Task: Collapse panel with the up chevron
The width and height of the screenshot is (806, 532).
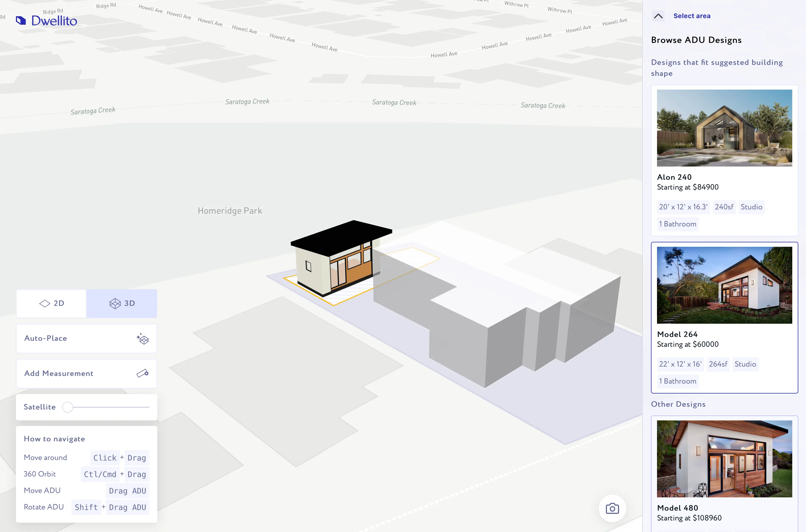Action: (658, 16)
